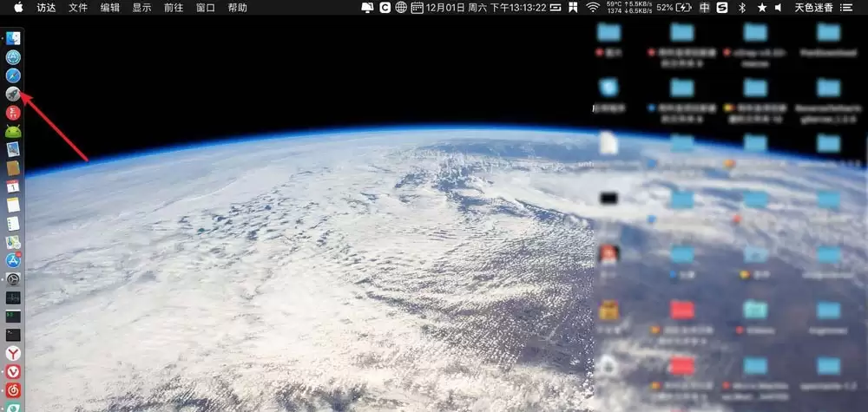Open Launchpad rocket icon in Dock
This screenshot has width=868, height=412.
pyautogui.click(x=13, y=94)
